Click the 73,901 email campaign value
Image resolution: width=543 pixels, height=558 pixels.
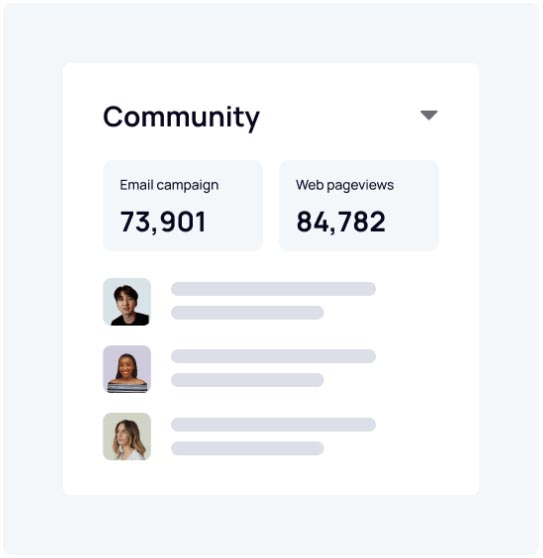[x=163, y=222]
